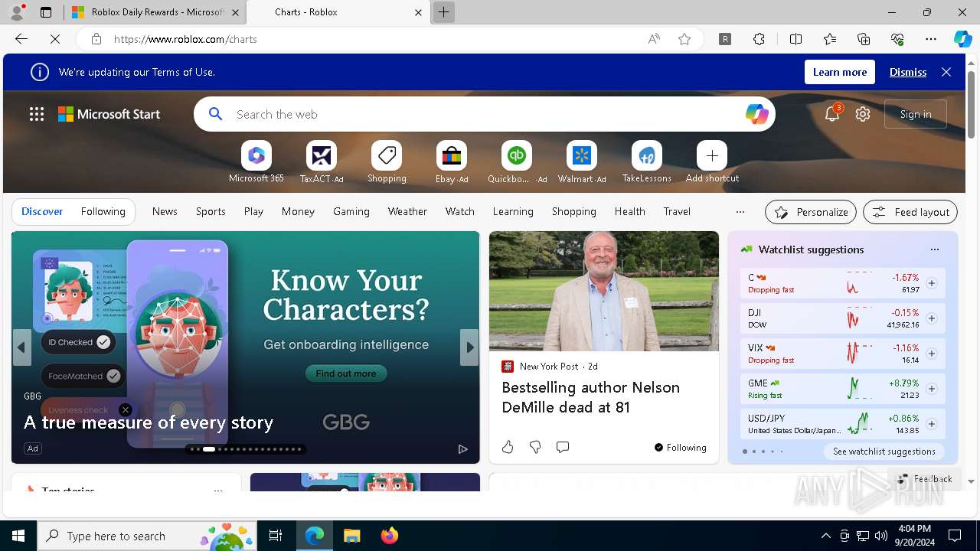Dislike the Nelson DeMille article
980x551 pixels.
tap(535, 447)
